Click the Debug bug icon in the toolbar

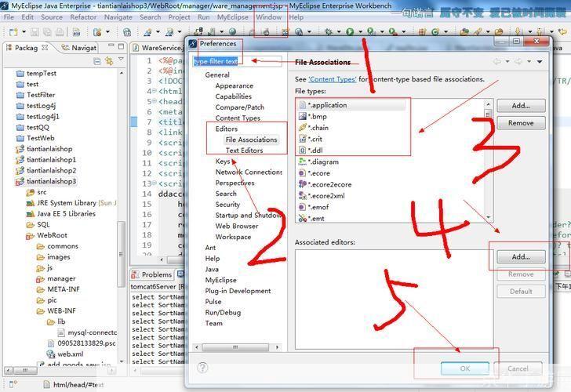pyautogui.click(x=328, y=32)
